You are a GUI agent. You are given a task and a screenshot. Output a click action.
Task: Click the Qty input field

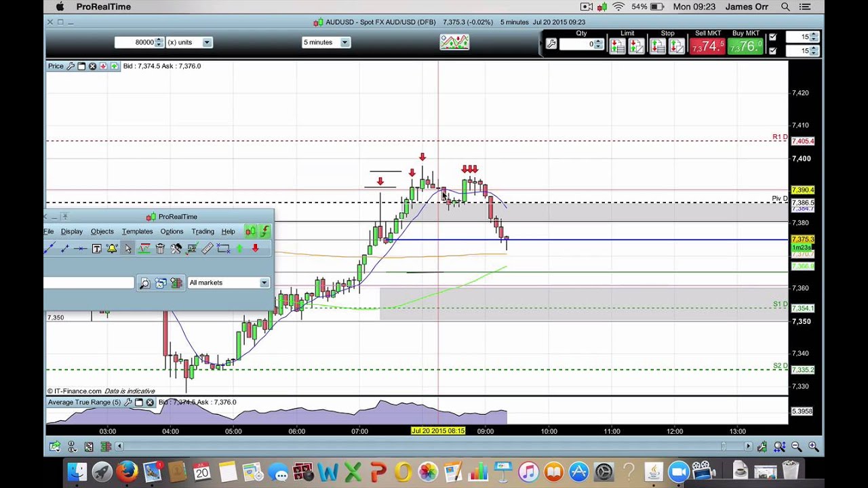[576, 44]
